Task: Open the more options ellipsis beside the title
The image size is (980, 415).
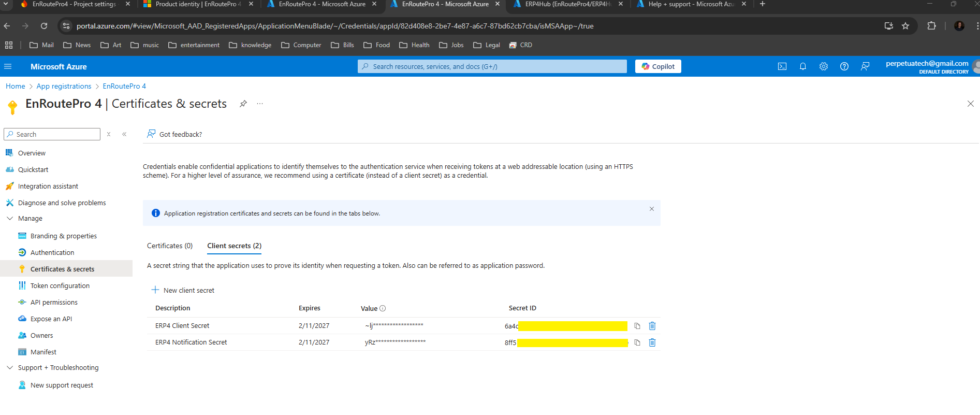Action: 260,104
